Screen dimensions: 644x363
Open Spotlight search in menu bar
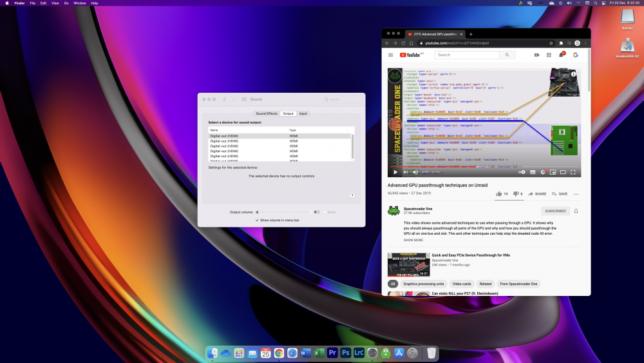pos(596,3)
